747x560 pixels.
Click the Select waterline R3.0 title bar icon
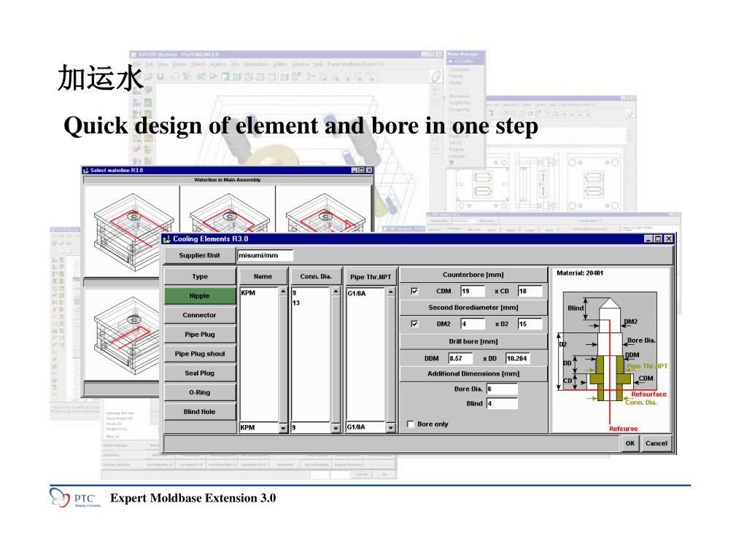click(86, 170)
